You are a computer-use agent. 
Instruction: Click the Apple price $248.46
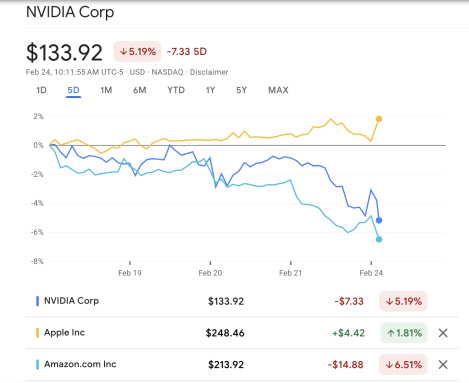coord(225,333)
